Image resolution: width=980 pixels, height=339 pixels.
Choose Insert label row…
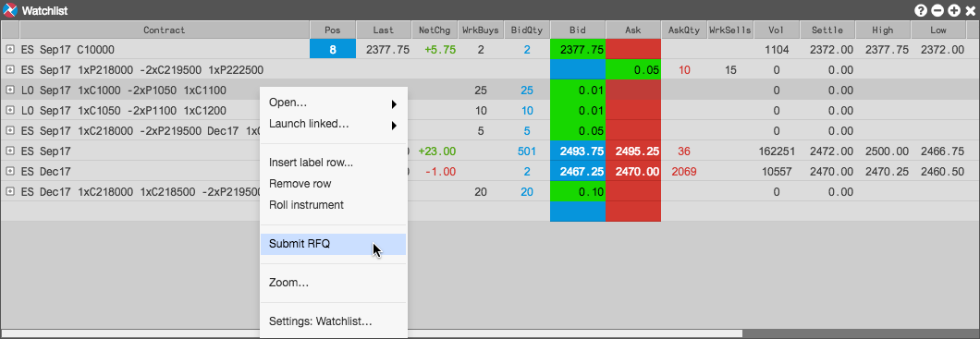[x=334, y=163]
